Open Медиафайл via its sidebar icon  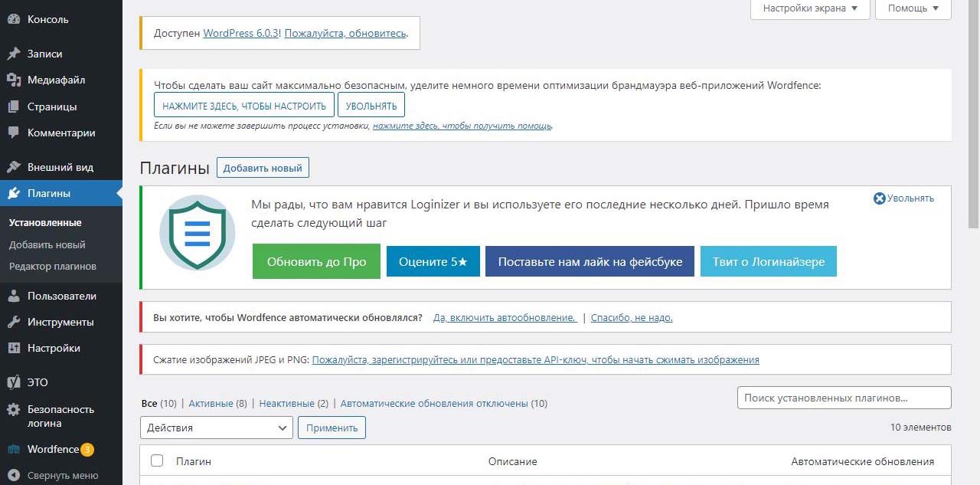(14, 80)
